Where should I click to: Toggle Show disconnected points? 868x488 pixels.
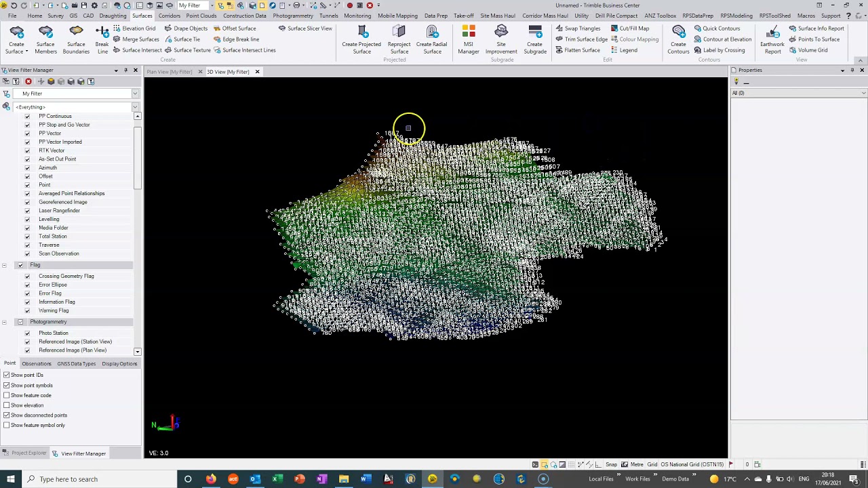coord(7,415)
